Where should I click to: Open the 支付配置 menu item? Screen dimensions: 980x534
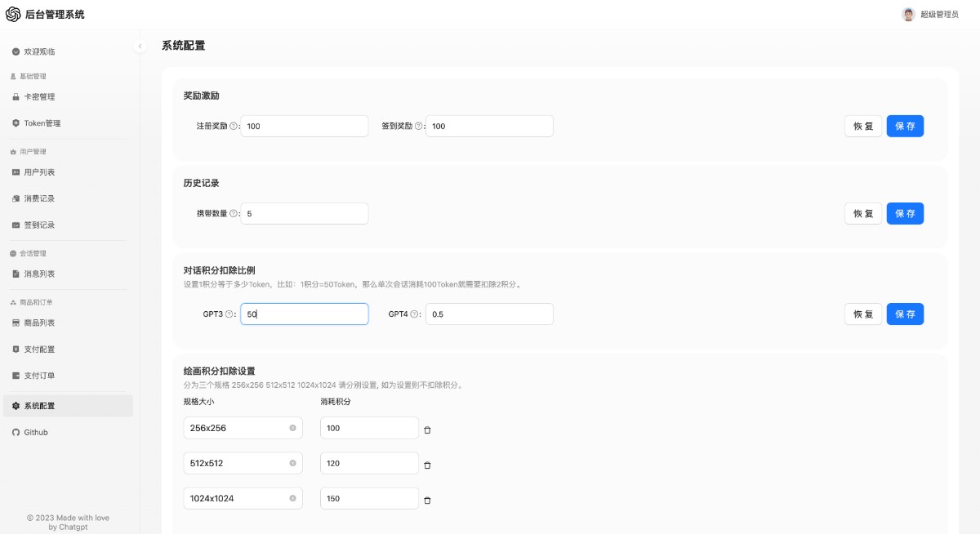pyautogui.click(x=39, y=349)
